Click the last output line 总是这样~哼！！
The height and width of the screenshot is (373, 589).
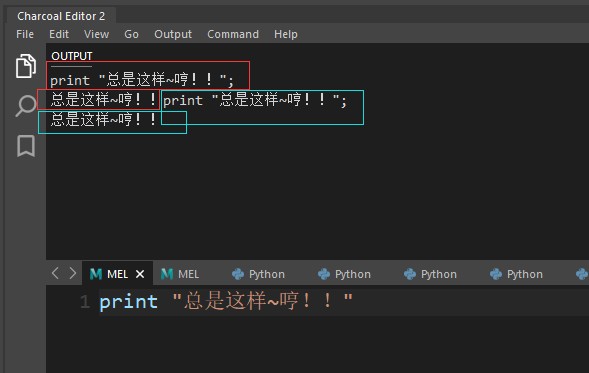point(104,119)
